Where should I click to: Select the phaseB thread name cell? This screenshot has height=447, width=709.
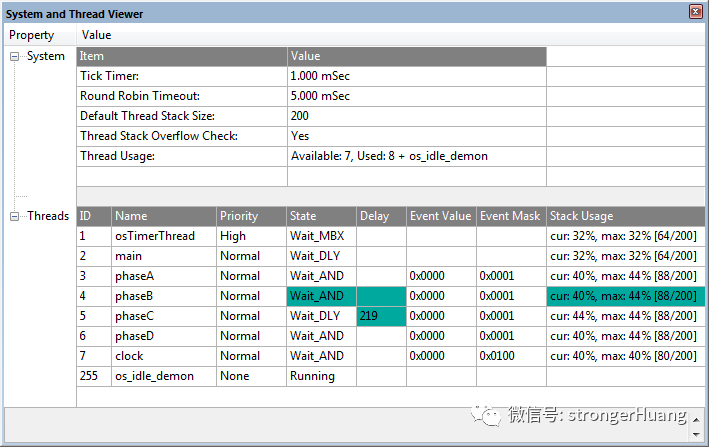click(x=164, y=296)
